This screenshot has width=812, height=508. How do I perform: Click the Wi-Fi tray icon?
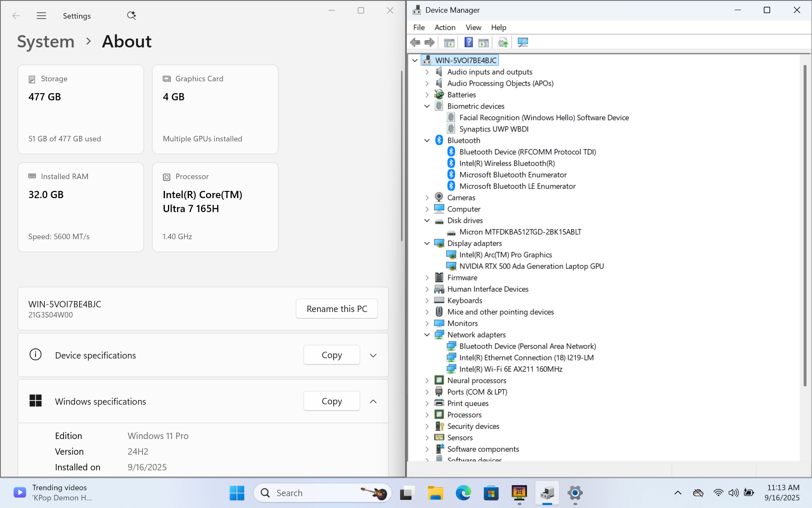pyautogui.click(x=718, y=493)
